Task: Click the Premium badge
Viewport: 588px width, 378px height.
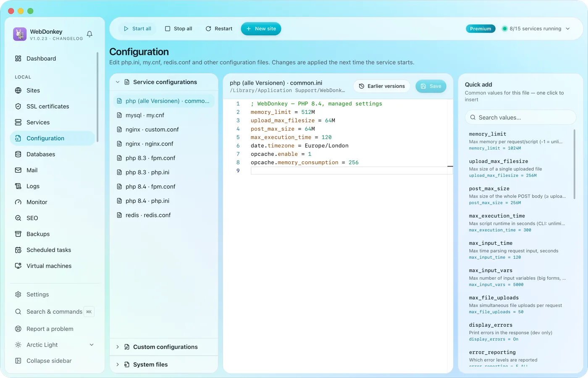Action: click(x=480, y=29)
